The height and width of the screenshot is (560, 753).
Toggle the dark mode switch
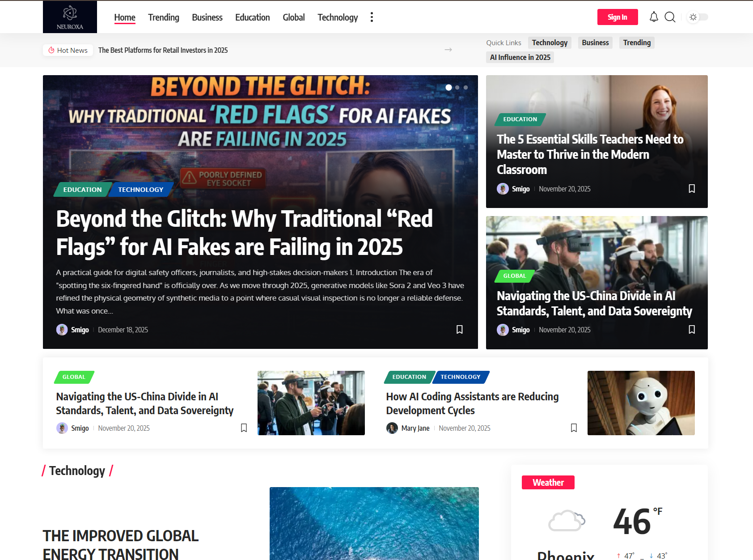[698, 17]
